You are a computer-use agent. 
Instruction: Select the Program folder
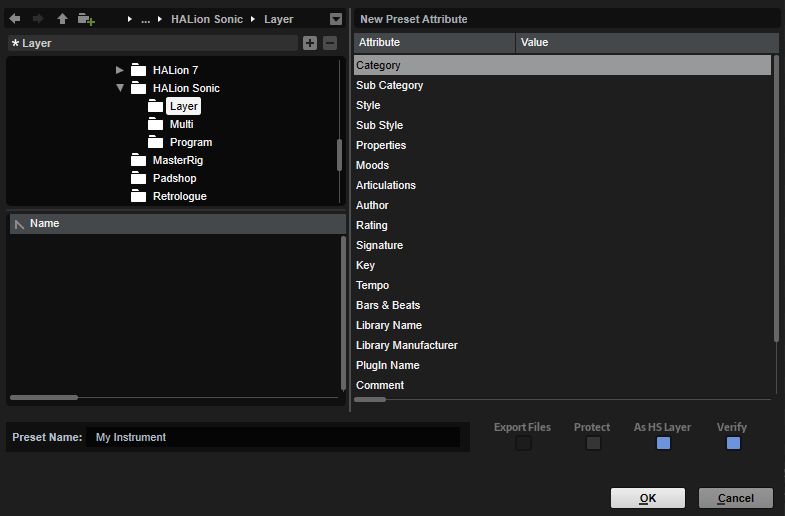pyautogui.click(x=191, y=142)
